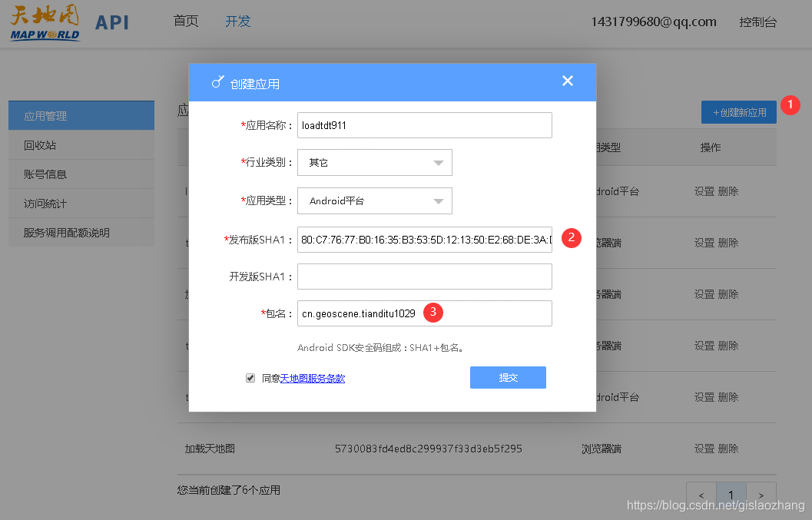Open 控制台 from the top bar

click(758, 22)
